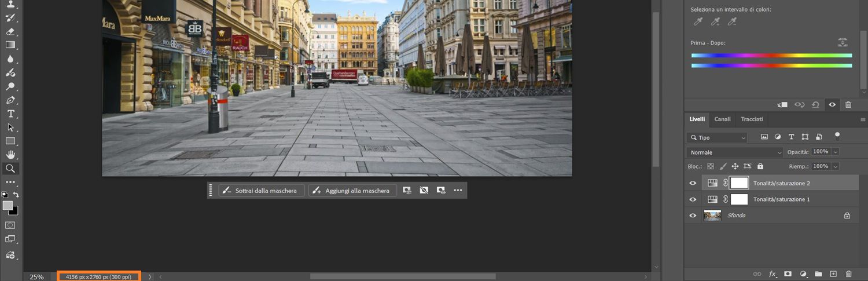
Task: View previous state of adjustment
Action: point(800,105)
